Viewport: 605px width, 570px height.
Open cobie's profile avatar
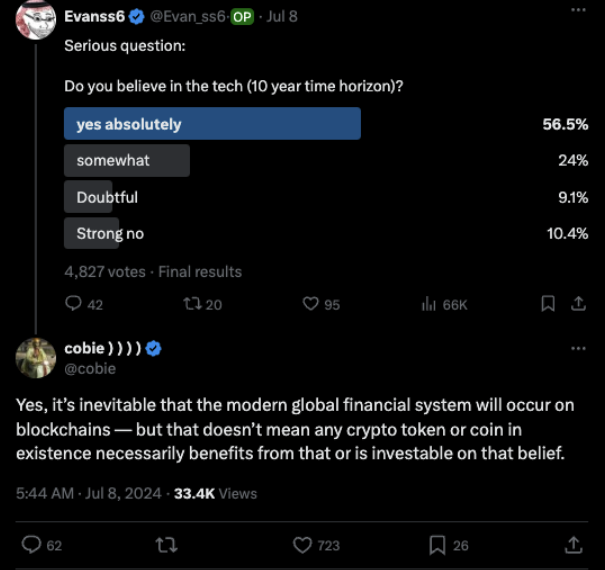[36, 358]
